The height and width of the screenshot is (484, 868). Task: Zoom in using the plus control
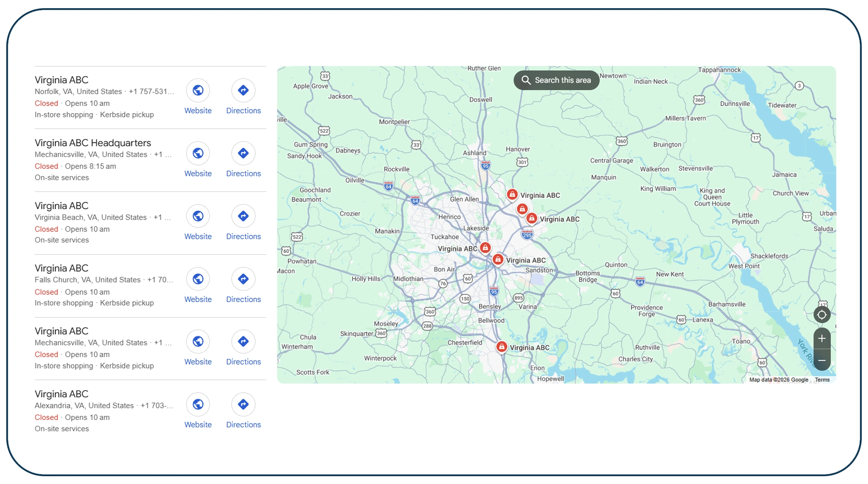(822, 338)
